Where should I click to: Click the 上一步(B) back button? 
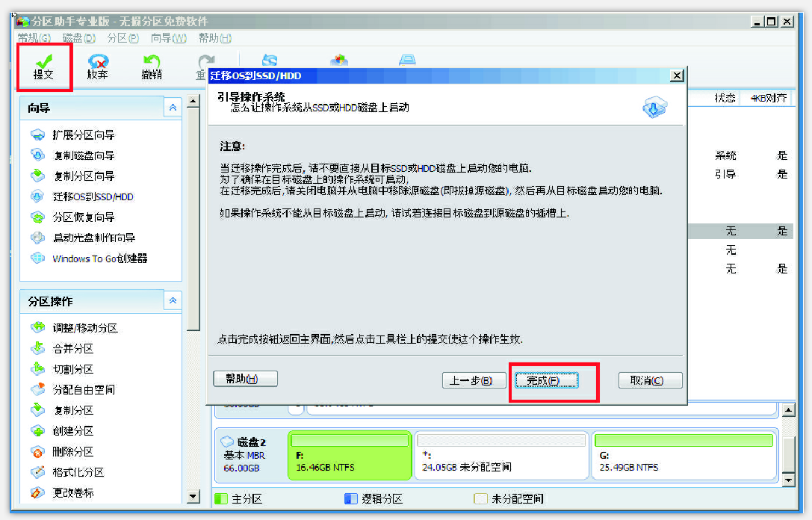click(474, 380)
